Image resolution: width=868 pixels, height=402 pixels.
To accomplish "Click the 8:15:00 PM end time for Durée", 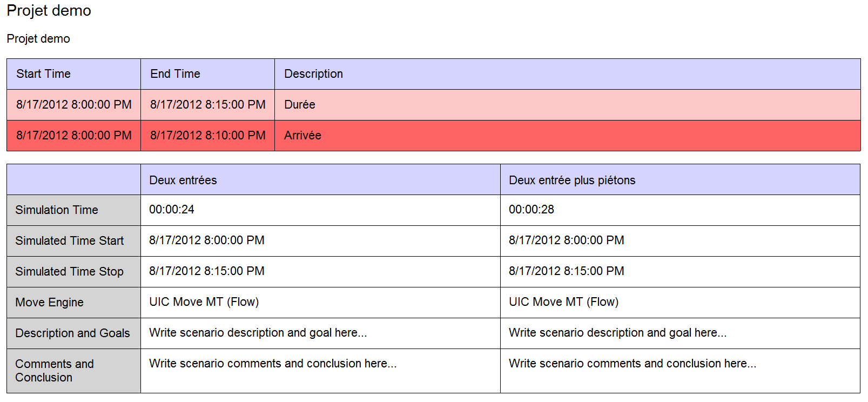I will point(207,105).
